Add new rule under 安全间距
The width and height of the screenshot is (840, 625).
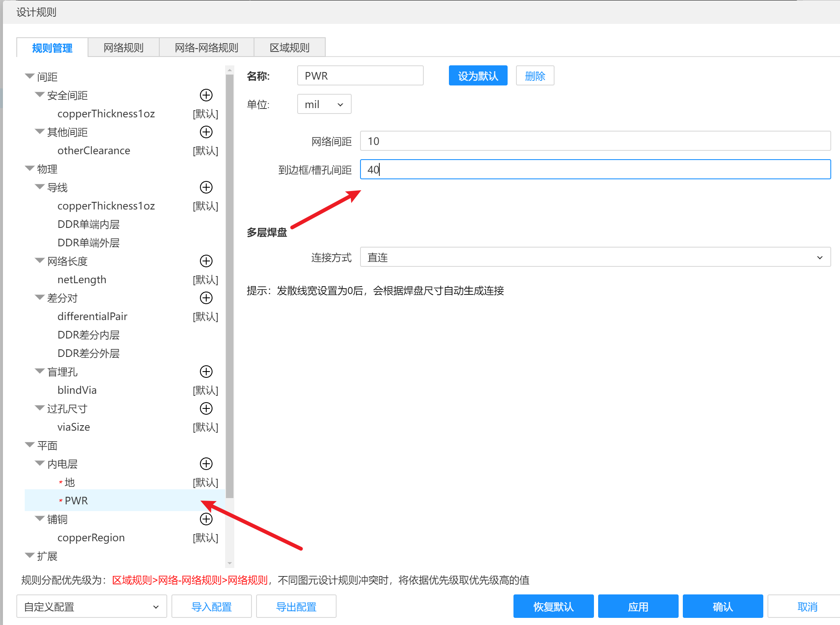click(x=206, y=95)
